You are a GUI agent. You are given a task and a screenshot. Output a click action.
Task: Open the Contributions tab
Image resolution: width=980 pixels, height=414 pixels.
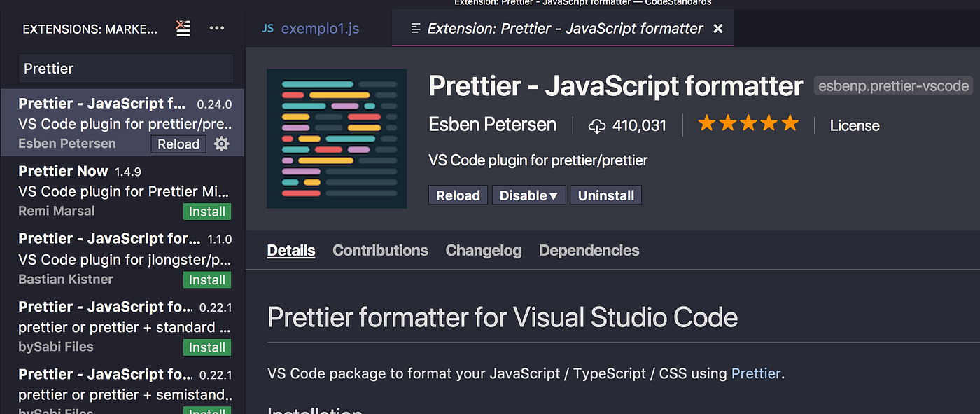[x=380, y=250]
